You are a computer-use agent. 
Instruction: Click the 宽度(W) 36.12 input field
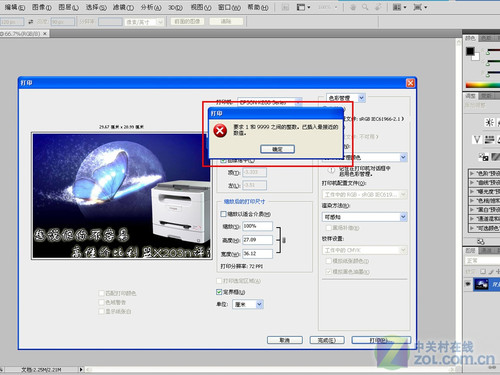[x=257, y=253]
